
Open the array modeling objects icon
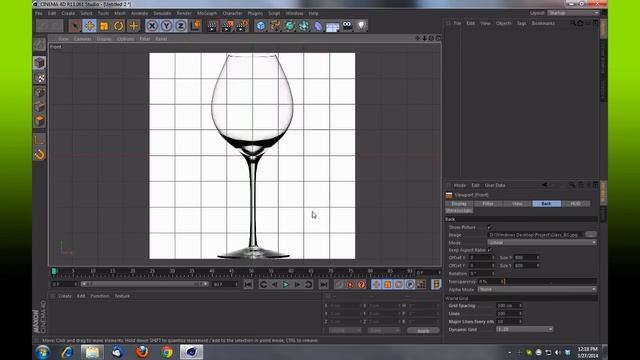[304, 26]
